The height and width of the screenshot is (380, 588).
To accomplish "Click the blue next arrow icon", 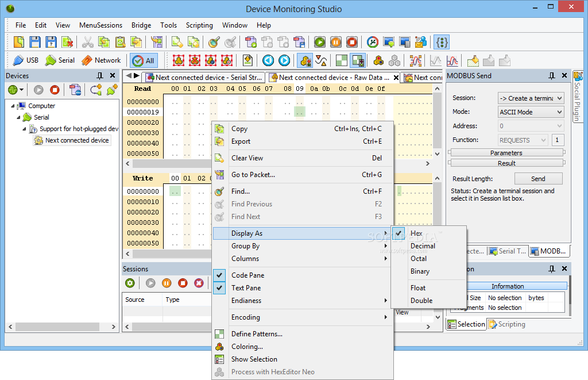I will click(284, 60).
